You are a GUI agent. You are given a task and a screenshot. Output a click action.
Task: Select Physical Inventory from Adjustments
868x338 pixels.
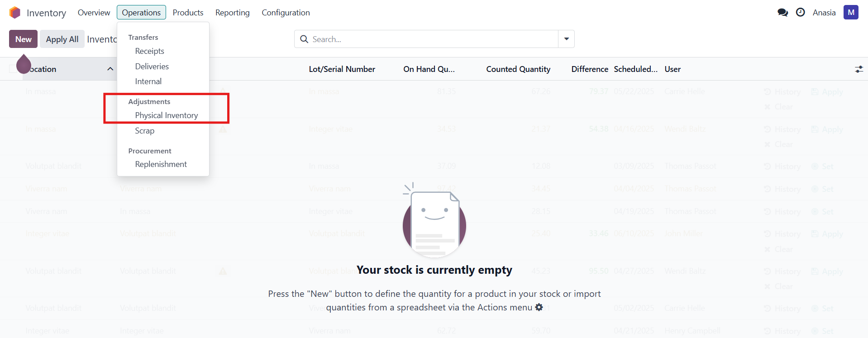(x=166, y=115)
